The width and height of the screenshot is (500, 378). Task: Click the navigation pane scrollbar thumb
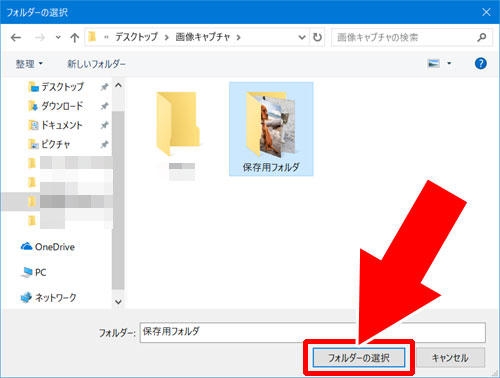point(118,200)
